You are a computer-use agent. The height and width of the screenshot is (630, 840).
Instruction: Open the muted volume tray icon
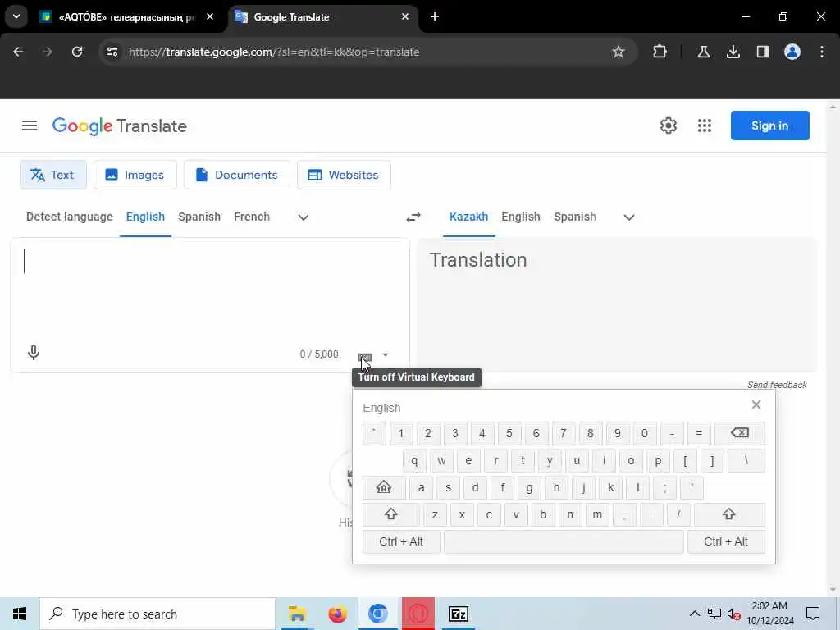(734, 614)
